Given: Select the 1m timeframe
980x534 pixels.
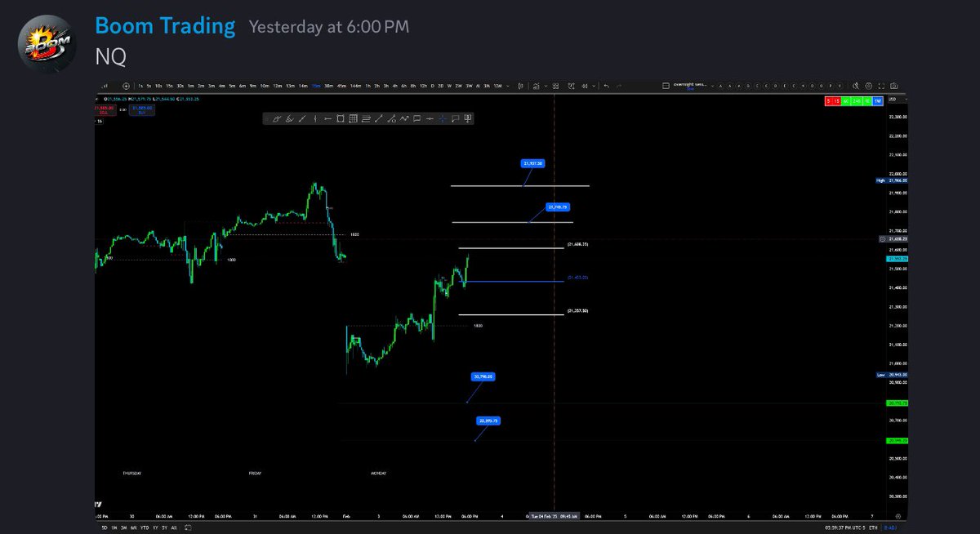Looking at the screenshot, I should tap(190, 85).
